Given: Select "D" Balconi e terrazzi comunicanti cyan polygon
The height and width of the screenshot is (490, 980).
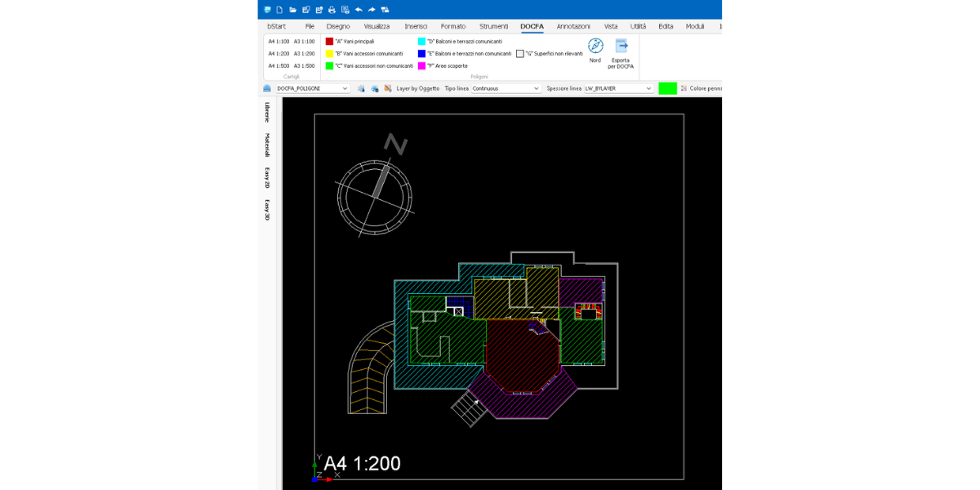Looking at the screenshot, I should click(460, 41).
